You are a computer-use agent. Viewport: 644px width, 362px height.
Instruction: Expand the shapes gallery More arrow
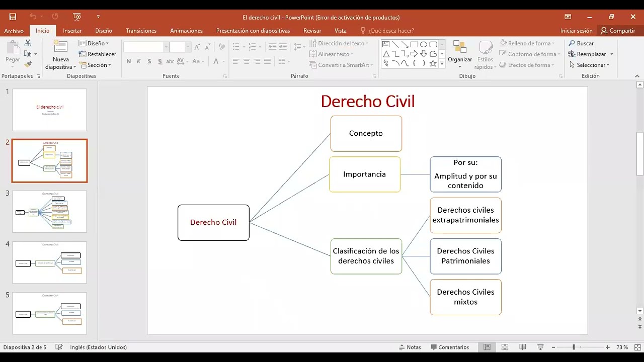(442, 64)
